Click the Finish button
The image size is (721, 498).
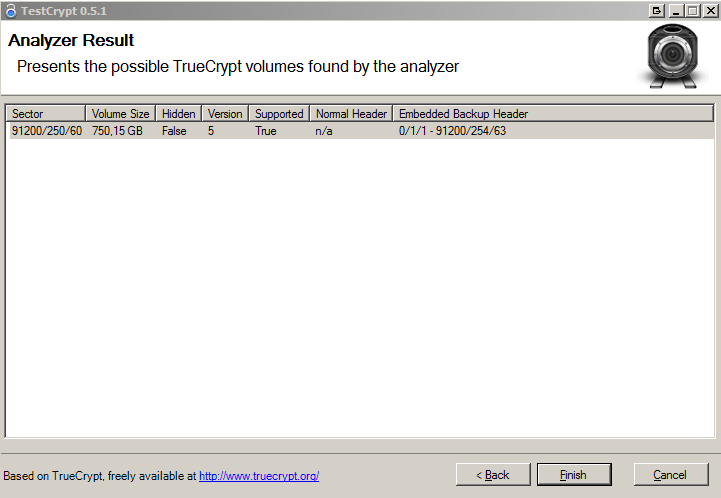574,475
